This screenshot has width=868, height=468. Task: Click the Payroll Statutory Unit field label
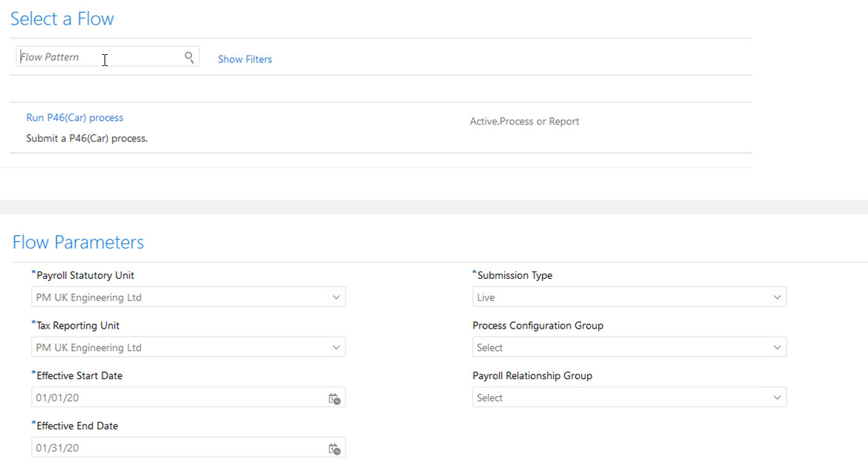[85, 276]
